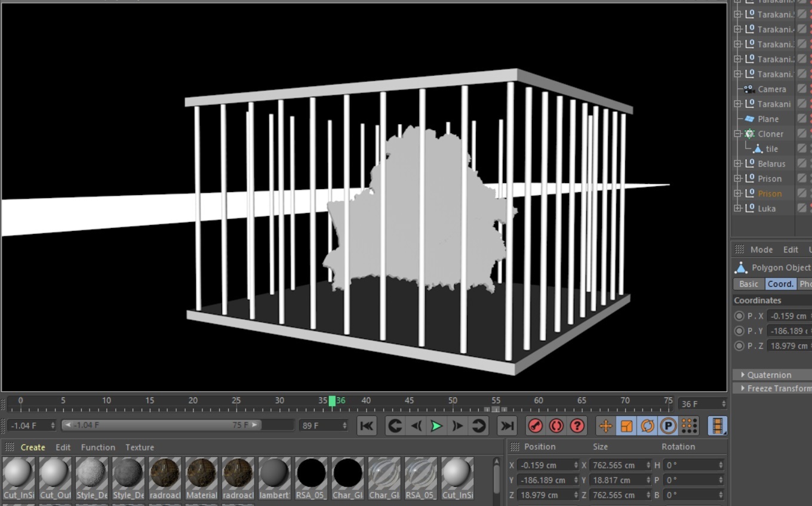This screenshot has height=506, width=812.
Task: Toggle the layer box for Camera object
Action: 802,89
